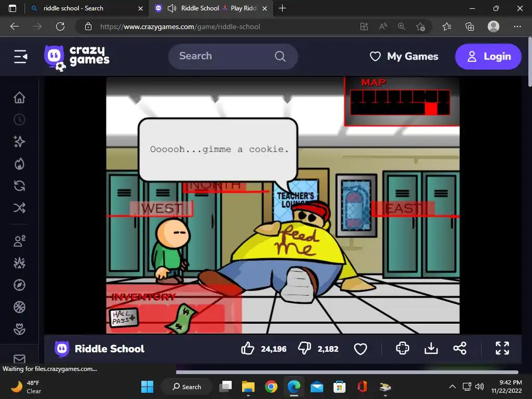Screen dimensions: 532x399
Task: Open the zoom magnifier in address bar
Action: point(402,26)
